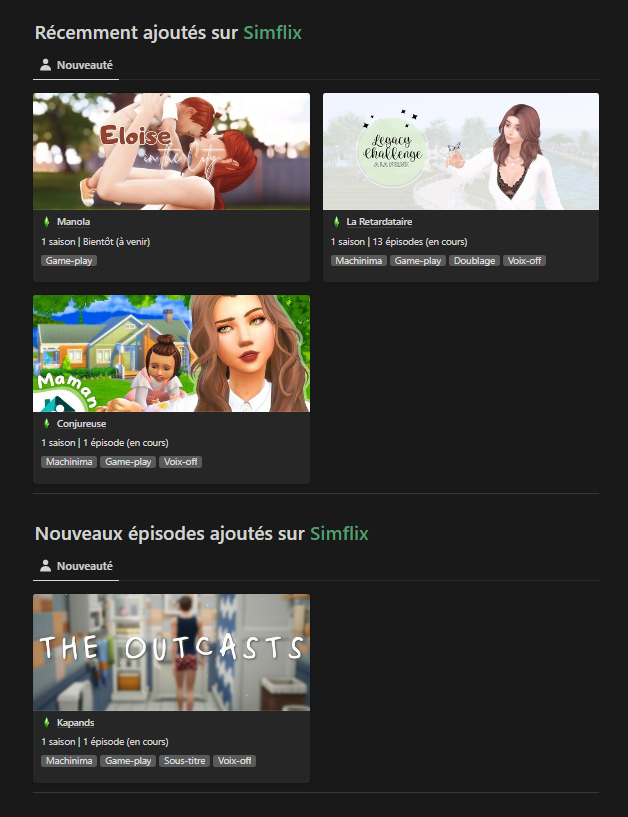
Task: Click Game-play tag on Kapands card
Action: point(128,761)
